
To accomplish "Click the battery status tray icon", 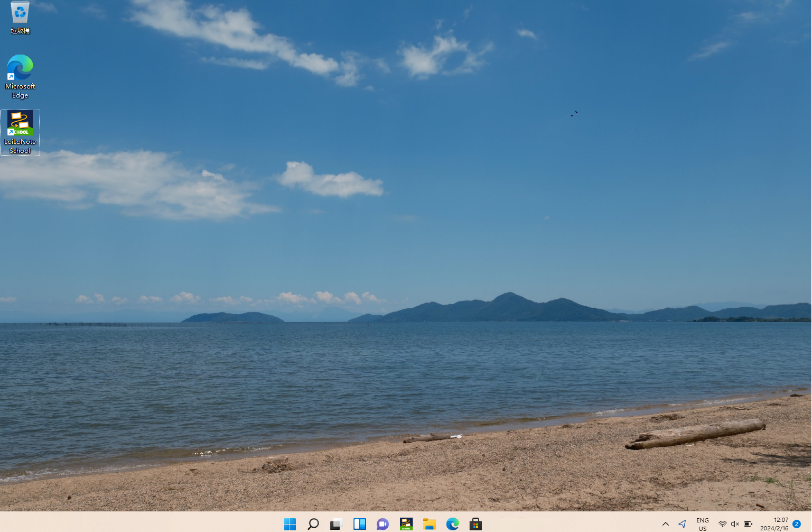I will [748, 524].
